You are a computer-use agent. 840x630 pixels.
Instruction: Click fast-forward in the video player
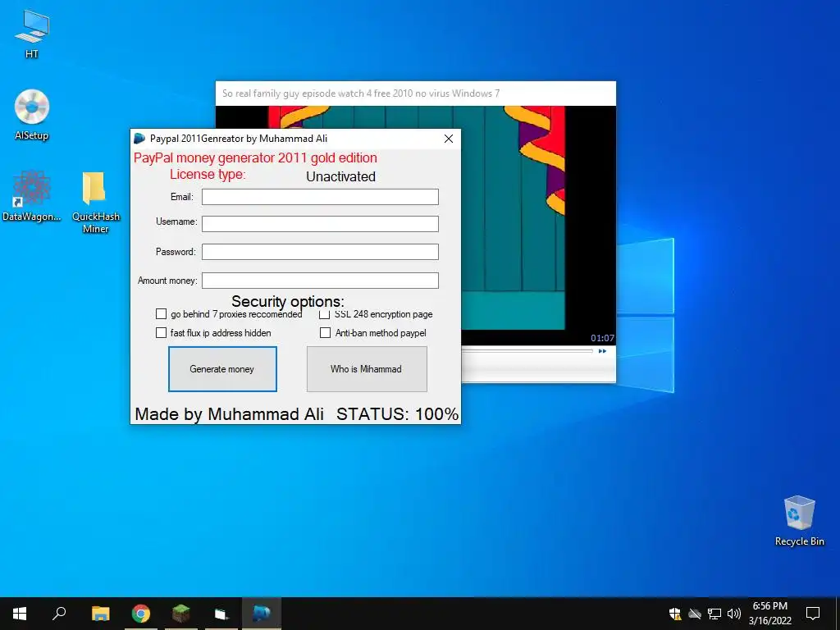click(603, 351)
